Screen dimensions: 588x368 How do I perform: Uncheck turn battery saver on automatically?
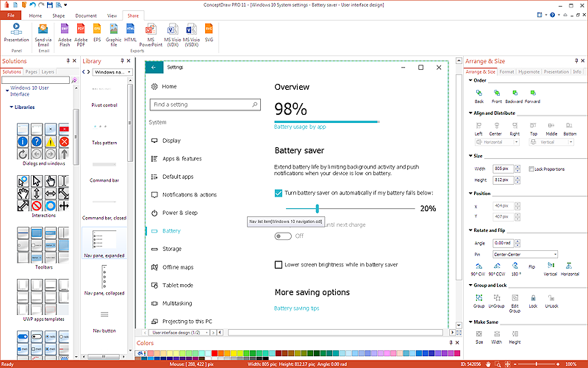pos(279,193)
